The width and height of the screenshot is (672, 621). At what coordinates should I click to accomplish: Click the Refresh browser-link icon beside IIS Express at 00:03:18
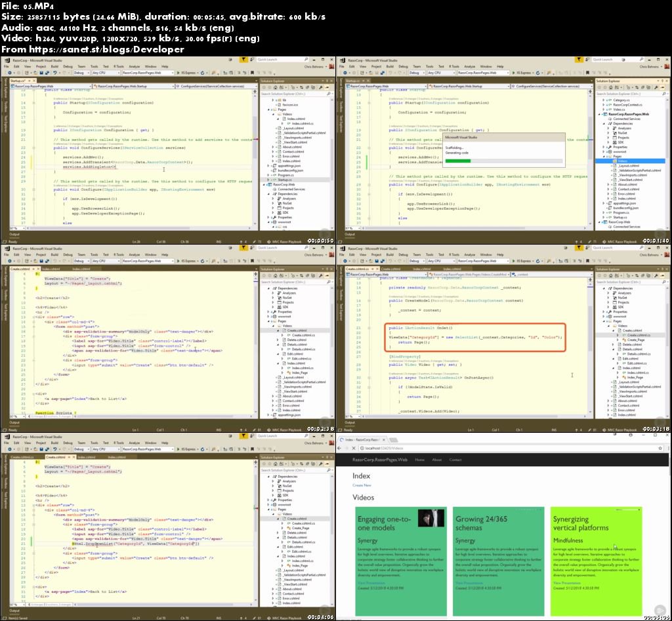(x=538, y=261)
